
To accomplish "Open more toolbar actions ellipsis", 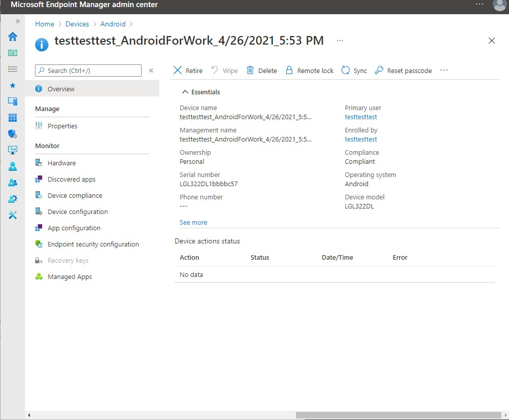I will click(x=444, y=71).
